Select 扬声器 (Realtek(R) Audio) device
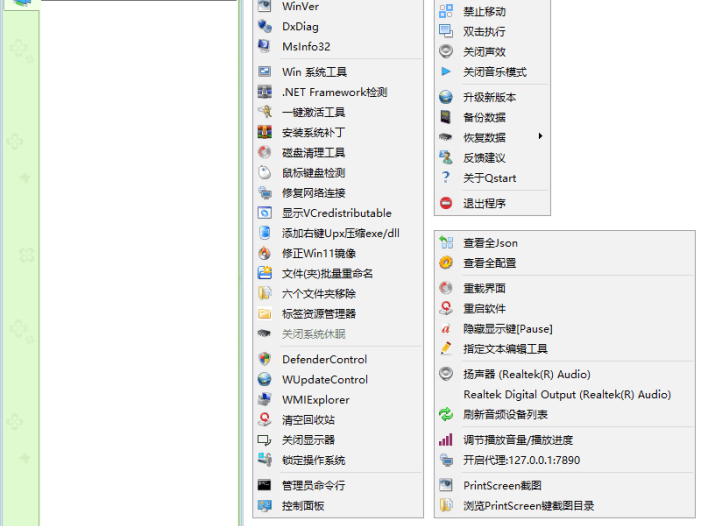This screenshot has width=701, height=526. [565, 374]
